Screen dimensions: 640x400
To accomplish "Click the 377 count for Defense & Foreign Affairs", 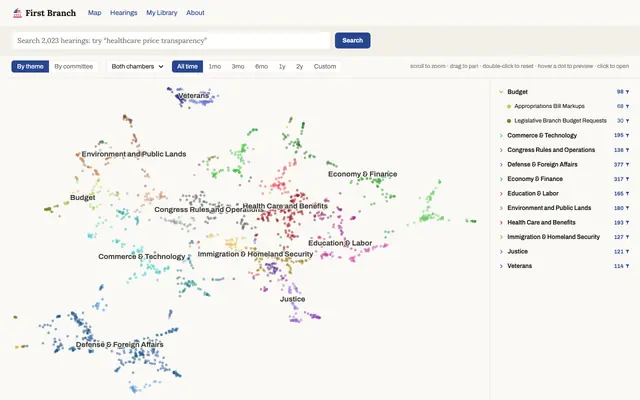I will click(x=618, y=164).
